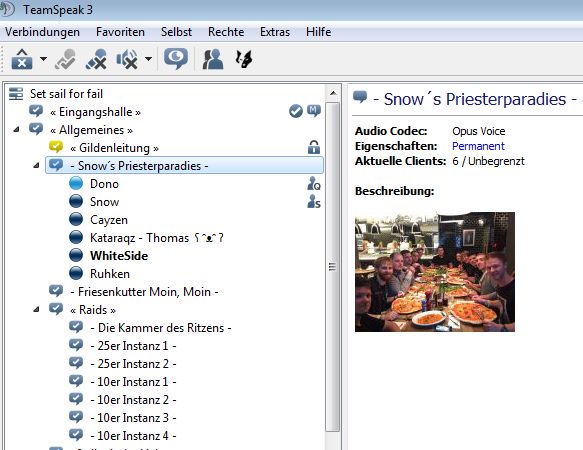The height and width of the screenshot is (450, 583).
Task: Select the 10er Instanz 3 channel
Action: pos(133,418)
